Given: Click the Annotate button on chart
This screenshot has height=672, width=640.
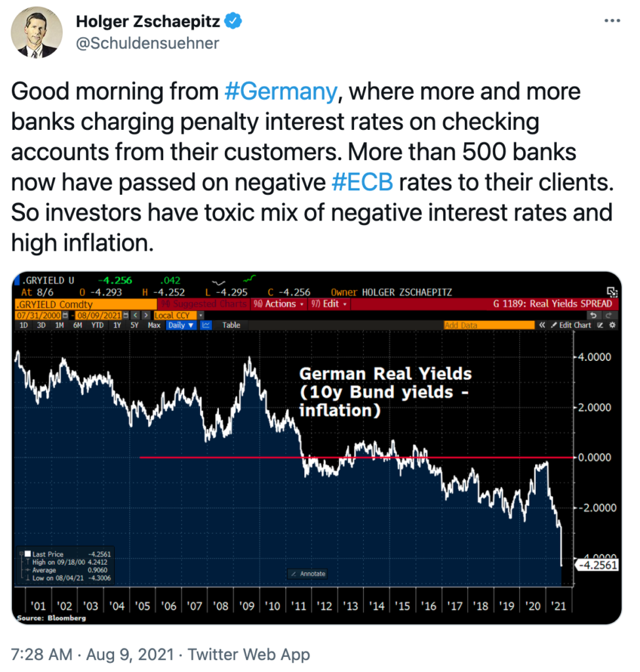Looking at the screenshot, I should [x=308, y=574].
